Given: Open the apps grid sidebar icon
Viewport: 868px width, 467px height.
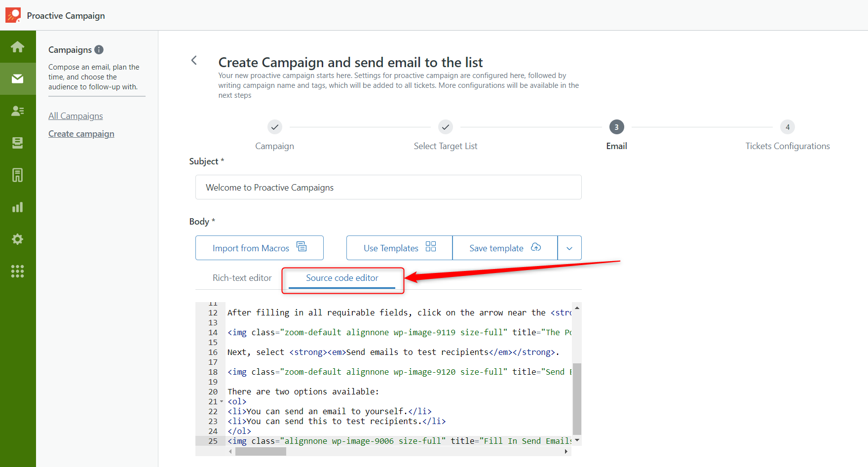Looking at the screenshot, I should pyautogui.click(x=18, y=271).
